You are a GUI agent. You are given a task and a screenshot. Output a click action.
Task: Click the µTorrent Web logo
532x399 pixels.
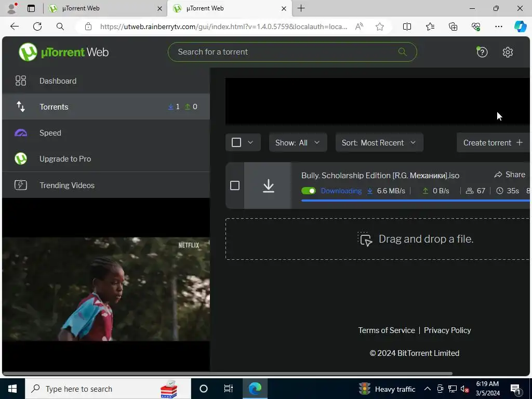click(63, 52)
